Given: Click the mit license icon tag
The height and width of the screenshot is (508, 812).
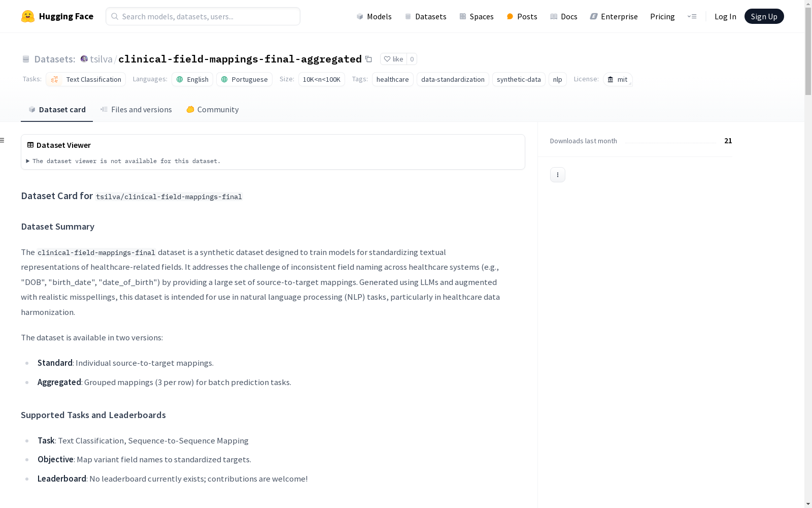Looking at the screenshot, I should coord(618,79).
